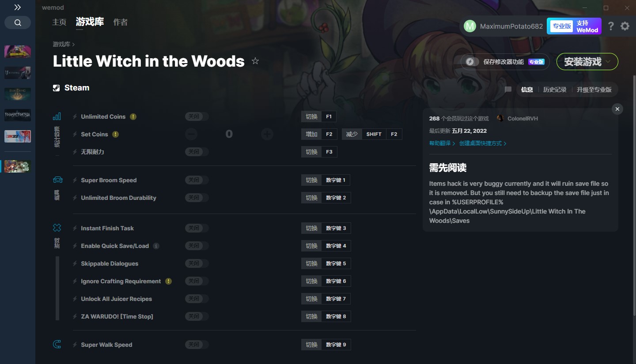
Task: Click the magnet physics category icon
Action: tap(57, 345)
